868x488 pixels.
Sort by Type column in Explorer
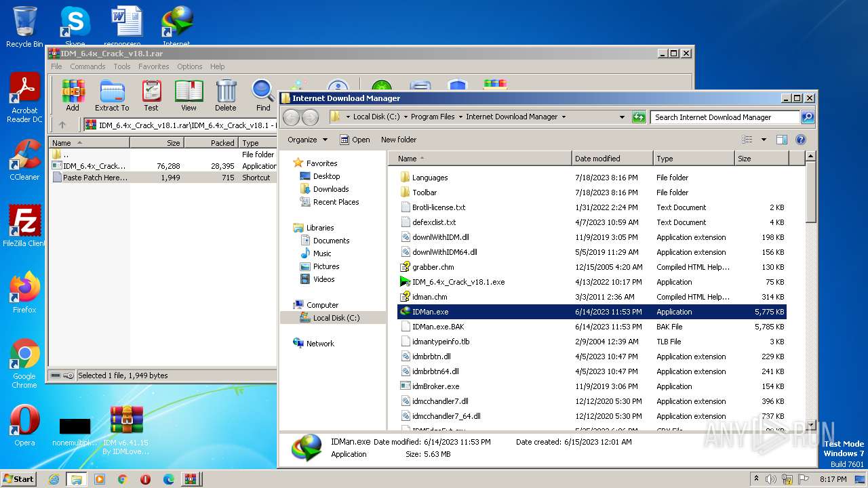pyautogui.click(x=694, y=159)
